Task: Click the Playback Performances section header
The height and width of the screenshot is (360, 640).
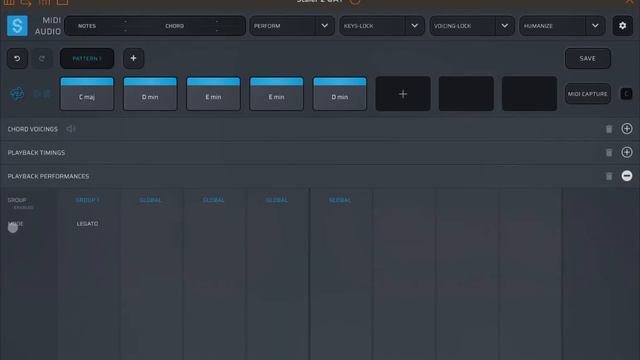Action: tap(48, 176)
